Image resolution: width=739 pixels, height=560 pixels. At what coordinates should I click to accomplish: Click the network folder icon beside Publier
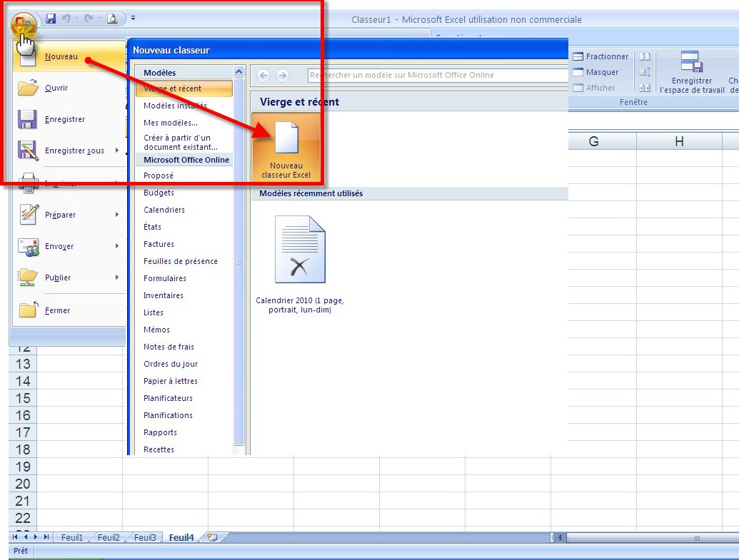pyautogui.click(x=27, y=278)
